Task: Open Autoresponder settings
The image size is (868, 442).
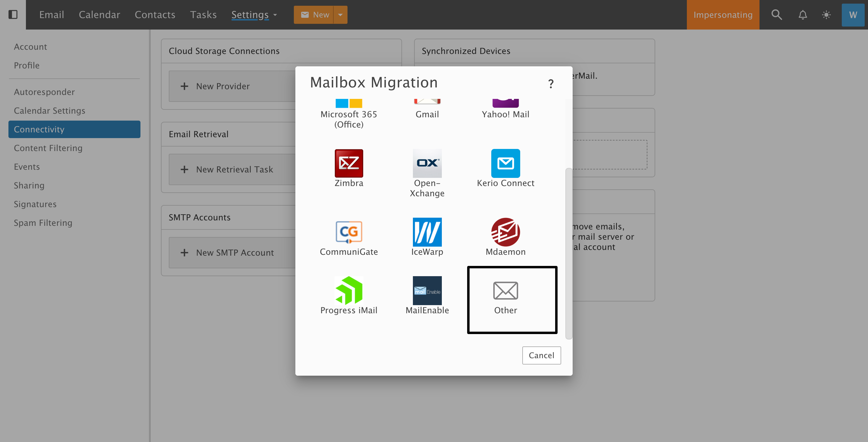Action: [x=74, y=92]
